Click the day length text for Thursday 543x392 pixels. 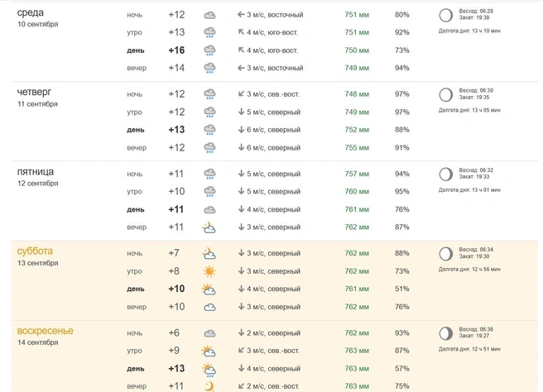point(469,110)
